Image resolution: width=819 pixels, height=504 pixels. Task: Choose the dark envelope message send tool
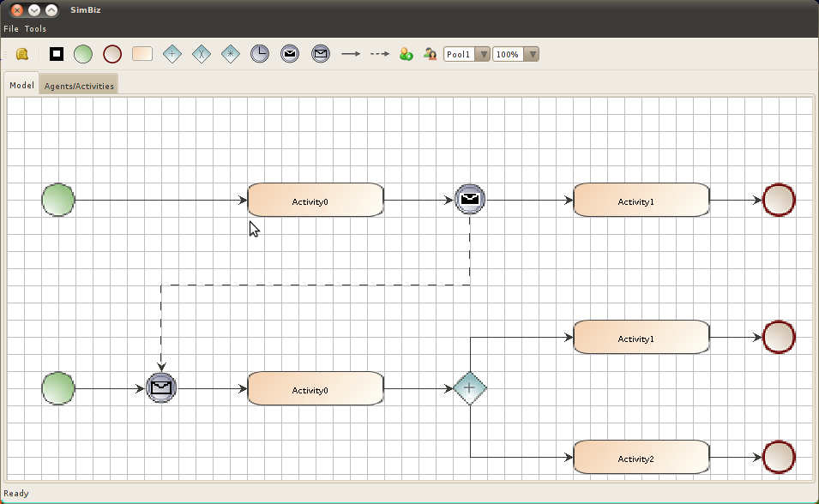coord(290,54)
